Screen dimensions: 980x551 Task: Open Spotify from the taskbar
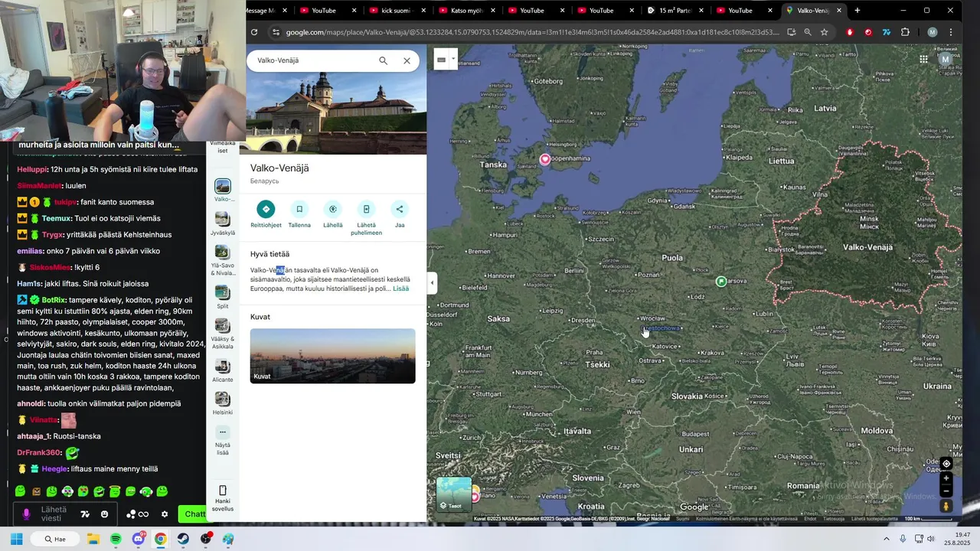tap(116, 539)
